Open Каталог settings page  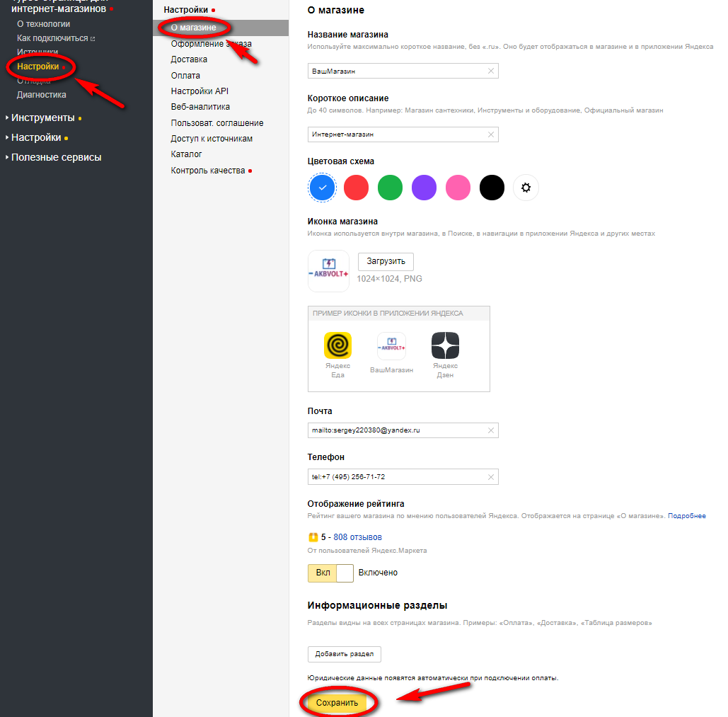point(186,154)
